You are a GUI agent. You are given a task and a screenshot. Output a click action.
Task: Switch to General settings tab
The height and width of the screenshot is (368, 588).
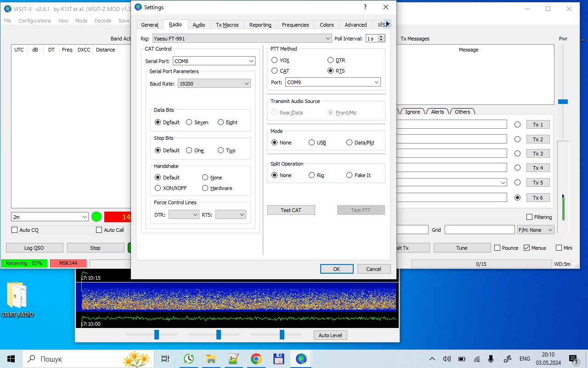click(150, 25)
